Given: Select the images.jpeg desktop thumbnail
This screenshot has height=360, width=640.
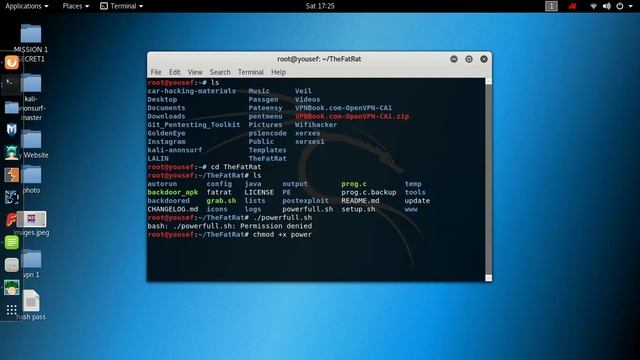Looking at the screenshot, I should click(x=31, y=224).
